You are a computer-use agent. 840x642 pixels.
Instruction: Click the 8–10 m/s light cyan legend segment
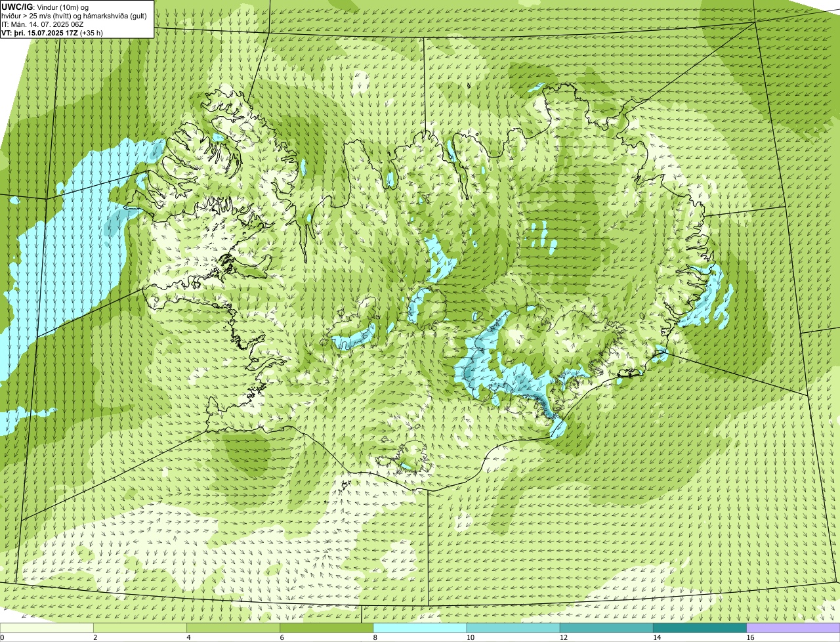421,628
